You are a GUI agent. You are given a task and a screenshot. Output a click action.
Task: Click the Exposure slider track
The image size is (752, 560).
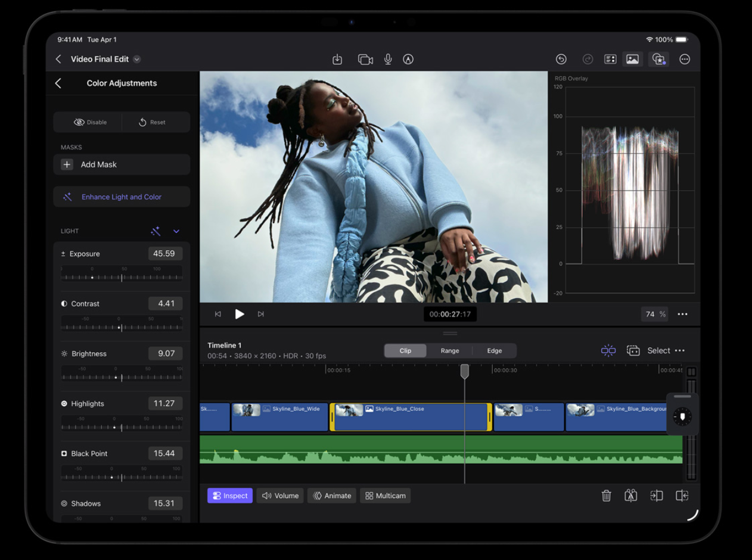(122, 277)
